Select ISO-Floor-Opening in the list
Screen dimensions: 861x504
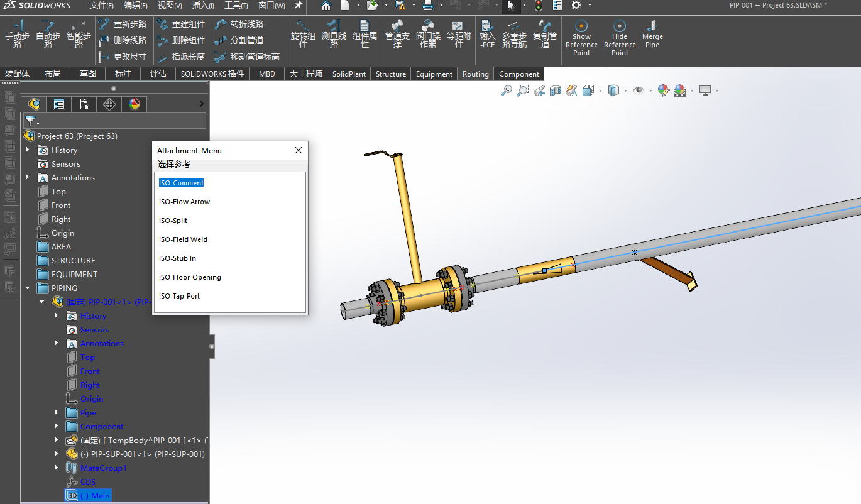click(x=190, y=277)
